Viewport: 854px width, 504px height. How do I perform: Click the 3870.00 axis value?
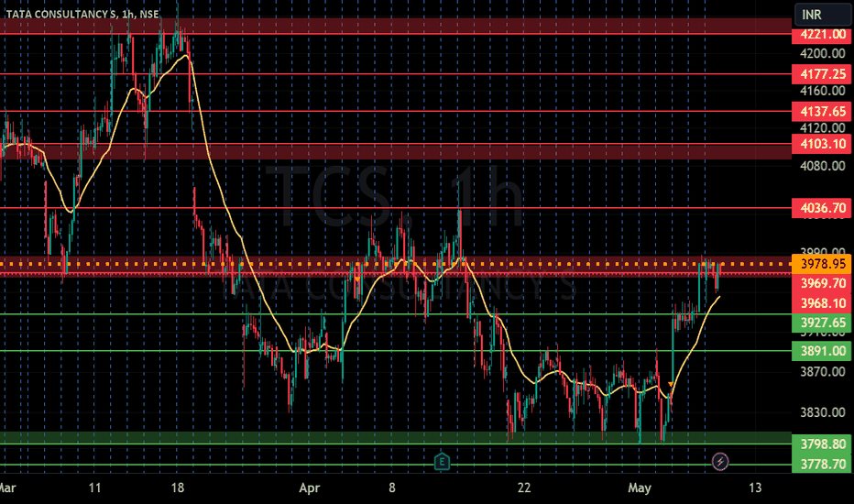pos(823,372)
